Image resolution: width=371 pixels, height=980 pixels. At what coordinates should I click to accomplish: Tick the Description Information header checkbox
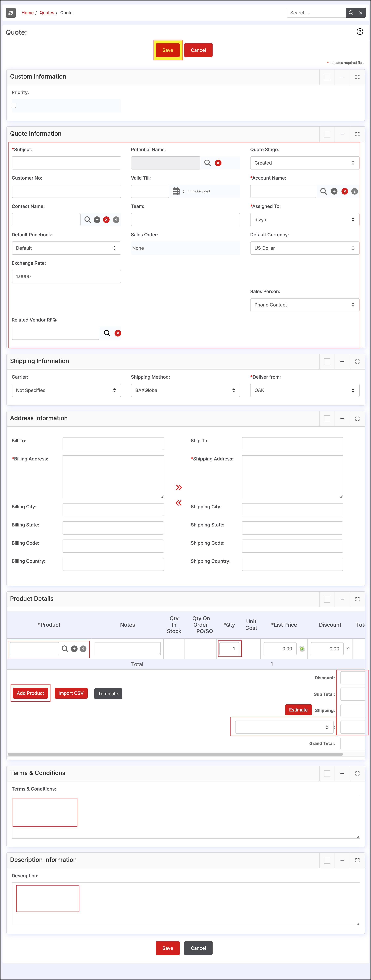pyautogui.click(x=327, y=860)
